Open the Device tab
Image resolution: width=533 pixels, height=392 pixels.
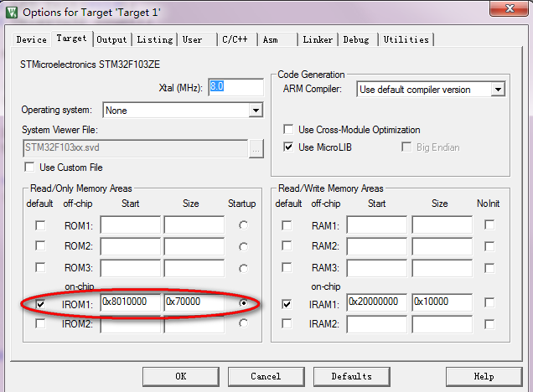[x=31, y=39]
